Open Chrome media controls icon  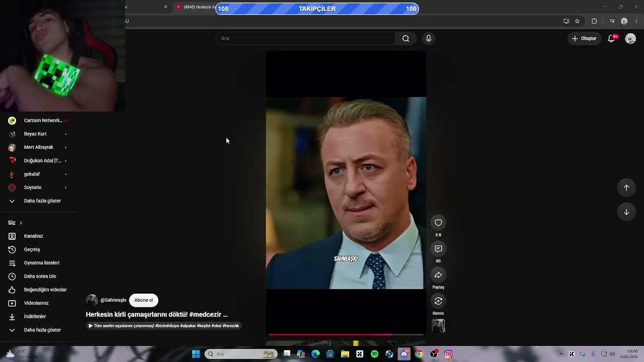pos(612,21)
